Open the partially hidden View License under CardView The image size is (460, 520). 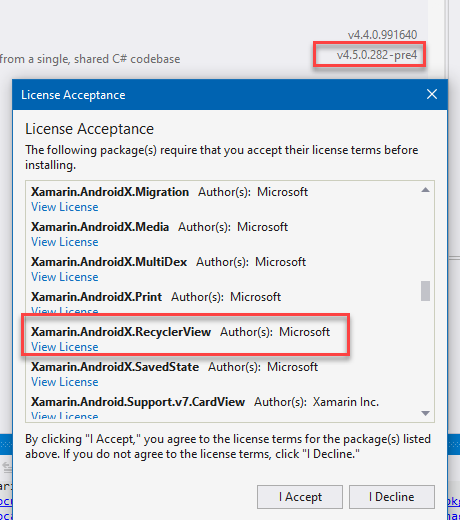coord(65,416)
